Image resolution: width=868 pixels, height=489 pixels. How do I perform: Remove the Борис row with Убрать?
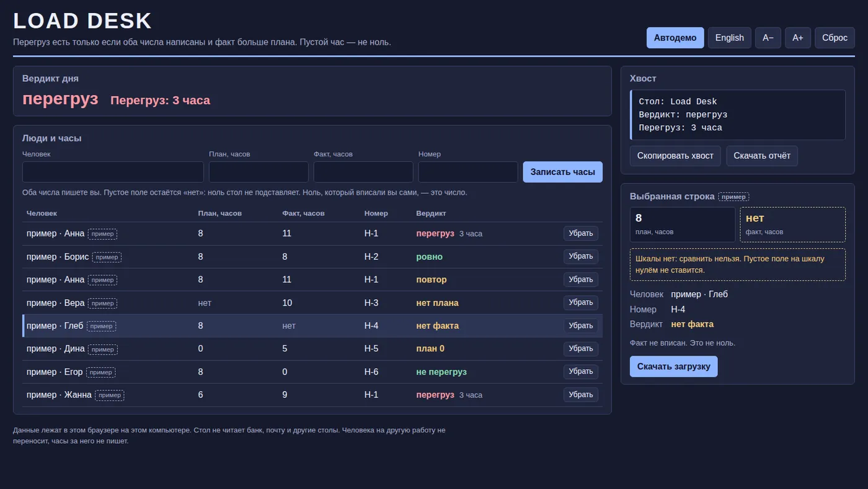tap(581, 256)
